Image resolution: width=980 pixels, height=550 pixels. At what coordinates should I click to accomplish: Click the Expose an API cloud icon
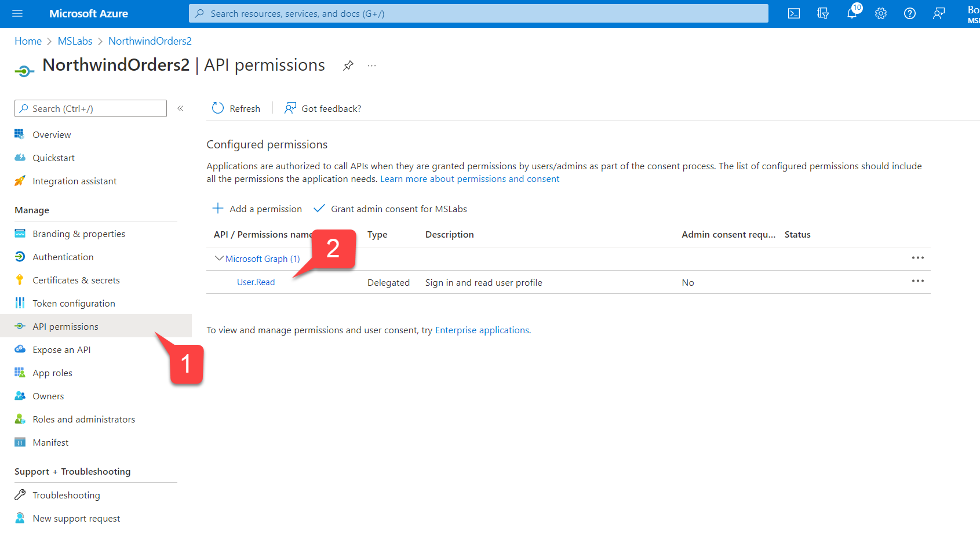(x=20, y=349)
